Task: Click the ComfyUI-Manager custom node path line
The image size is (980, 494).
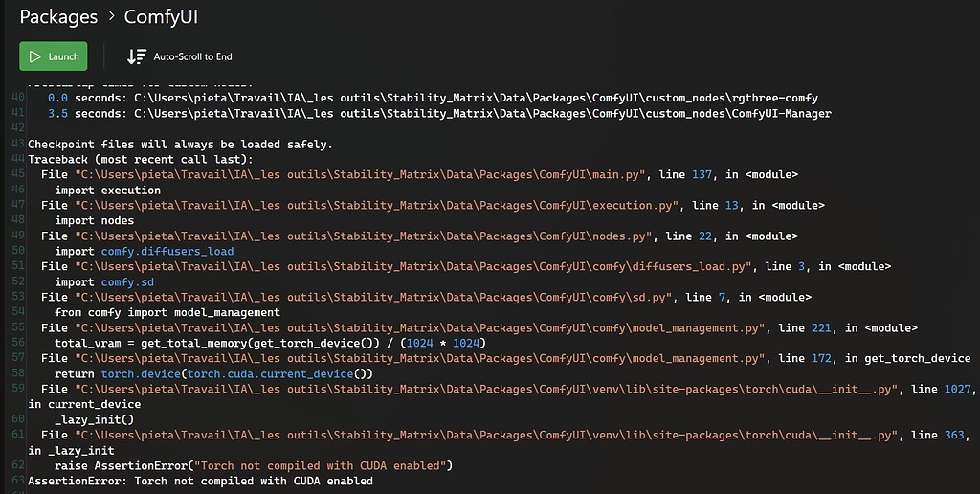Action: click(482, 113)
